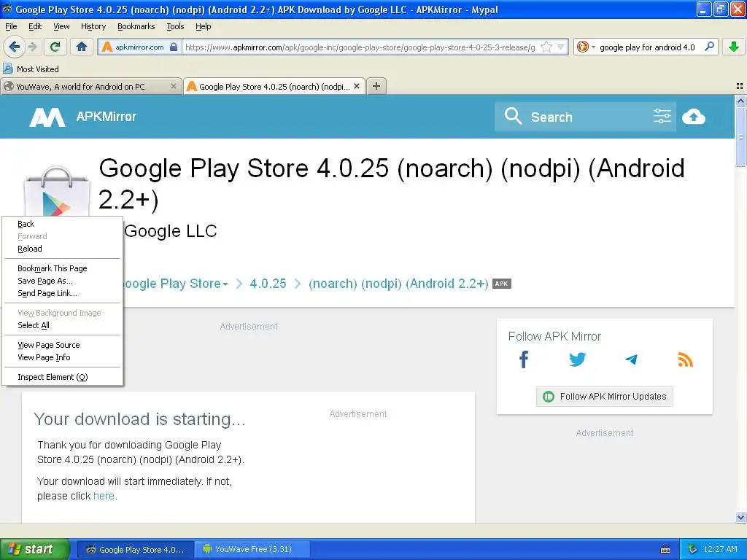Click the tab groups grid icon
Screen dimensions: 747x560
(740, 86)
